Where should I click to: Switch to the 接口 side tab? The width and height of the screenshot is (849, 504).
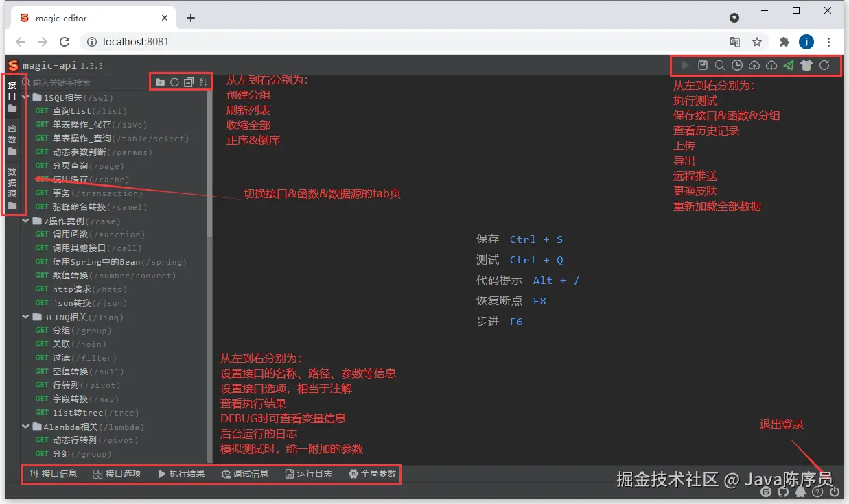click(x=12, y=97)
